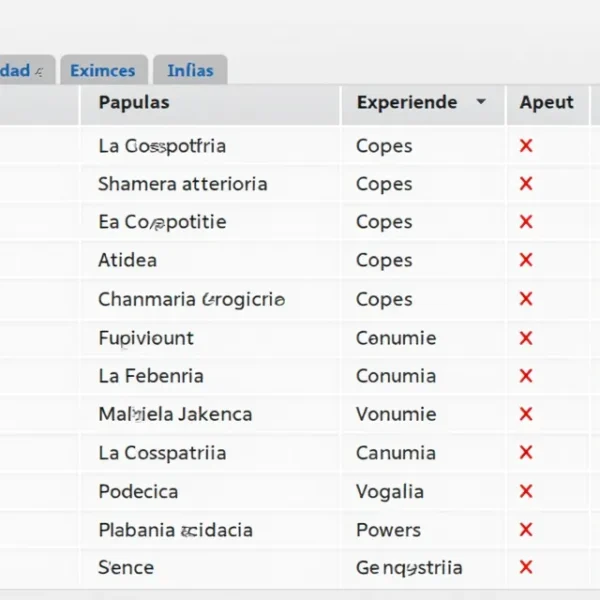Select the Chanmaria Grogicrie row name
Image resolution: width=600 pixels, height=600 pixels.
pyautogui.click(x=191, y=299)
